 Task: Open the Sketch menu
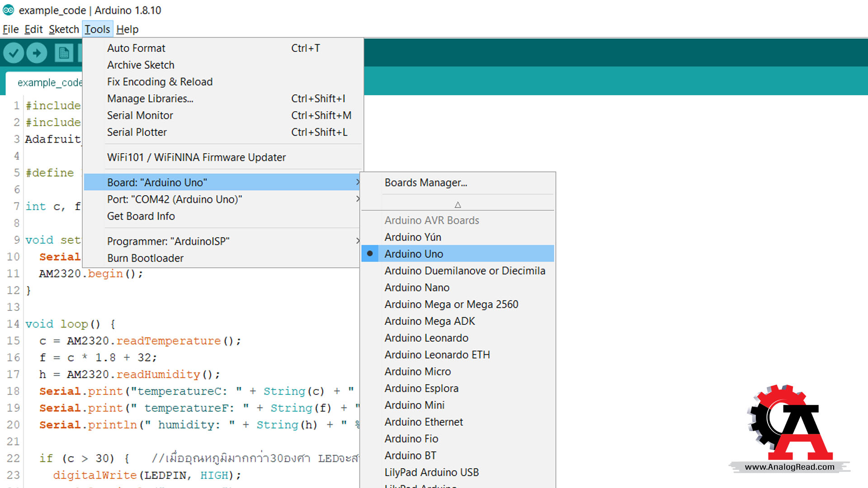[x=64, y=29]
